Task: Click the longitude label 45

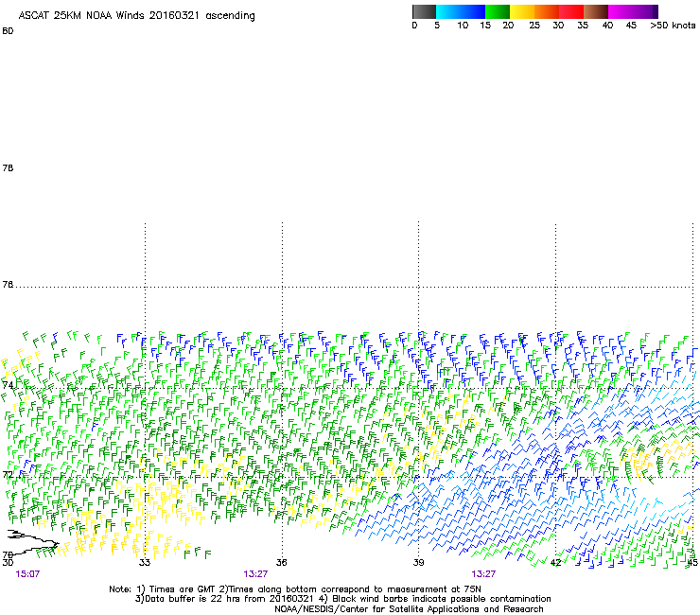Action: 692,563
